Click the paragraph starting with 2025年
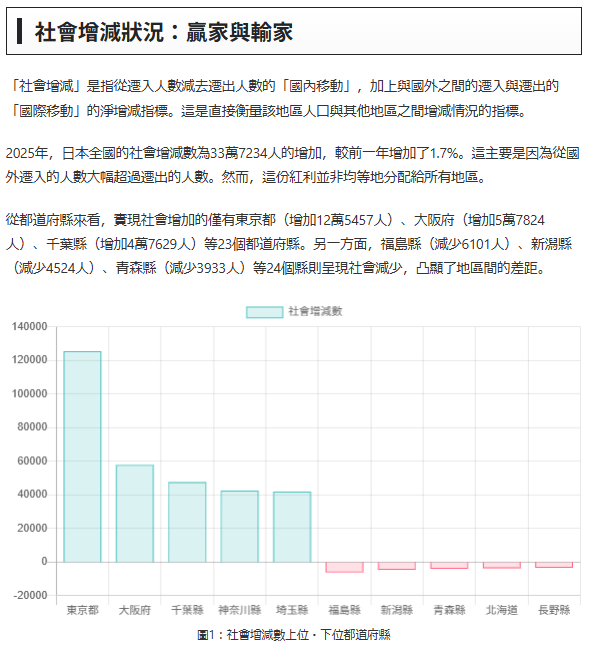 point(293,165)
